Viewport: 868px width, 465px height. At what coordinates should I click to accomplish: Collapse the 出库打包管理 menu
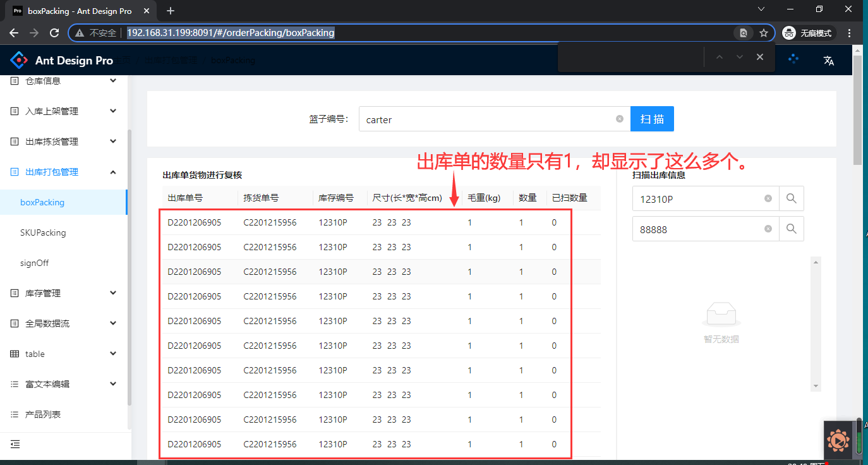point(63,172)
